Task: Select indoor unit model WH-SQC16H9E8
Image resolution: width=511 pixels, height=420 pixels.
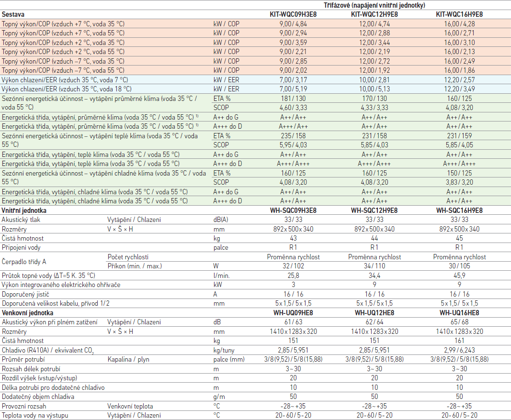Action: tap(459, 210)
